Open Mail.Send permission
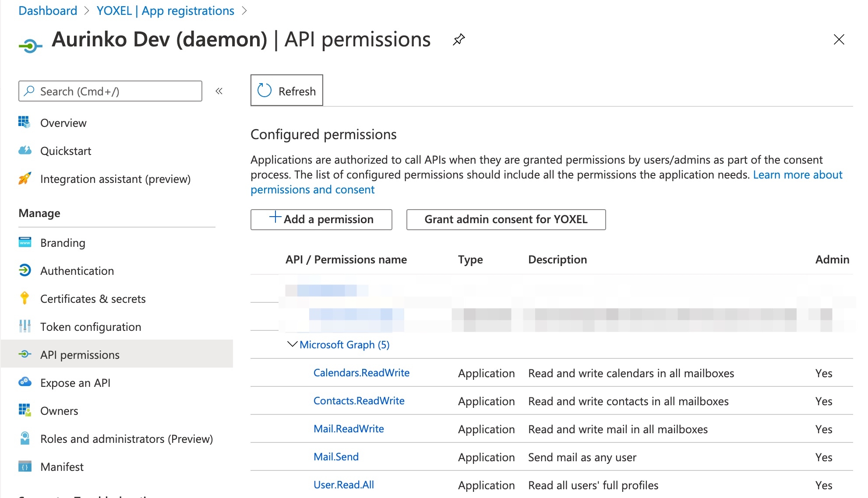Screen dimensions: 868x498 coord(336,457)
